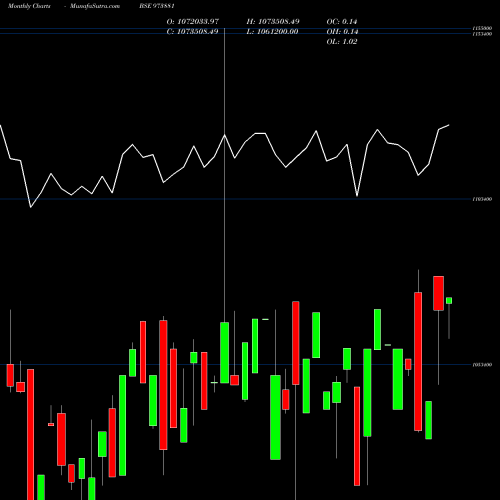Click the last small green candle
The image size is (500, 500).
[449, 301]
